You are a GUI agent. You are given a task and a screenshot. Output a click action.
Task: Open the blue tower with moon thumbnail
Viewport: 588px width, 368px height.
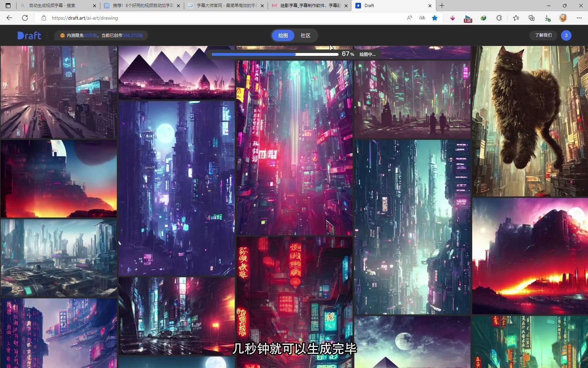tap(176, 188)
